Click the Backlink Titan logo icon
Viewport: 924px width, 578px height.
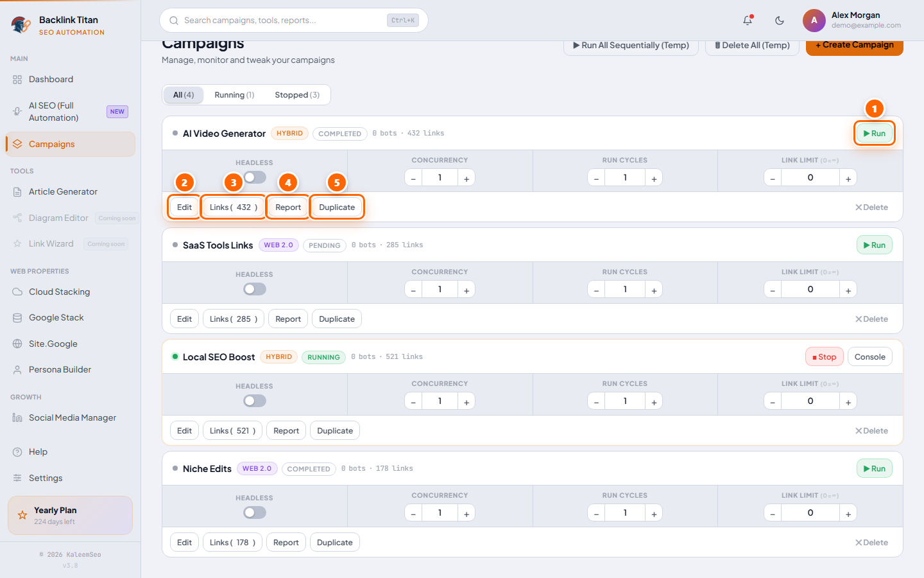tap(21, 25)
